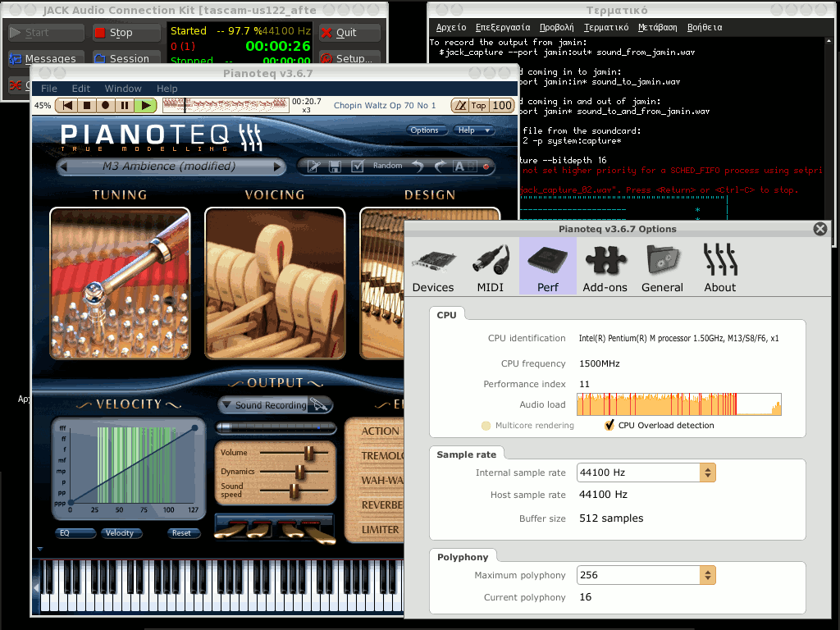
Task: Open Internal sample rate dropdown
Action: [646, 472]
